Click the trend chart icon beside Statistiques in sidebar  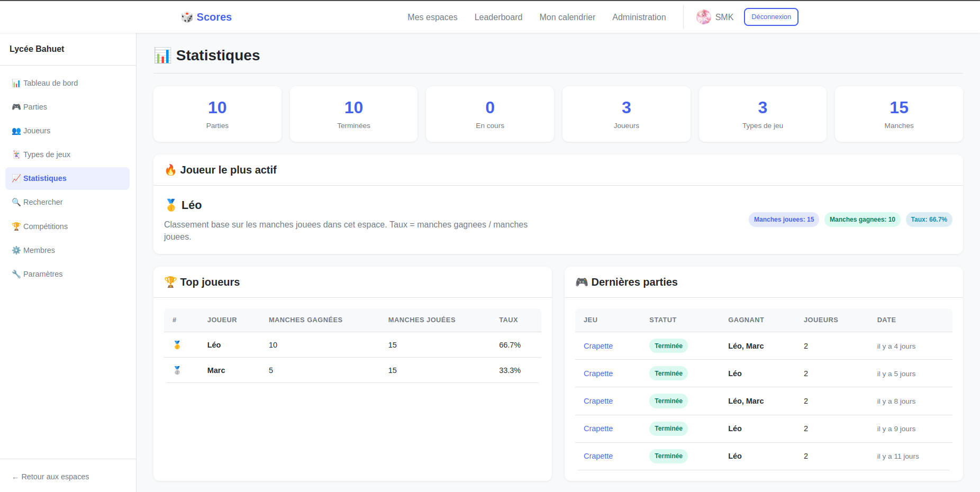[16, 178]
